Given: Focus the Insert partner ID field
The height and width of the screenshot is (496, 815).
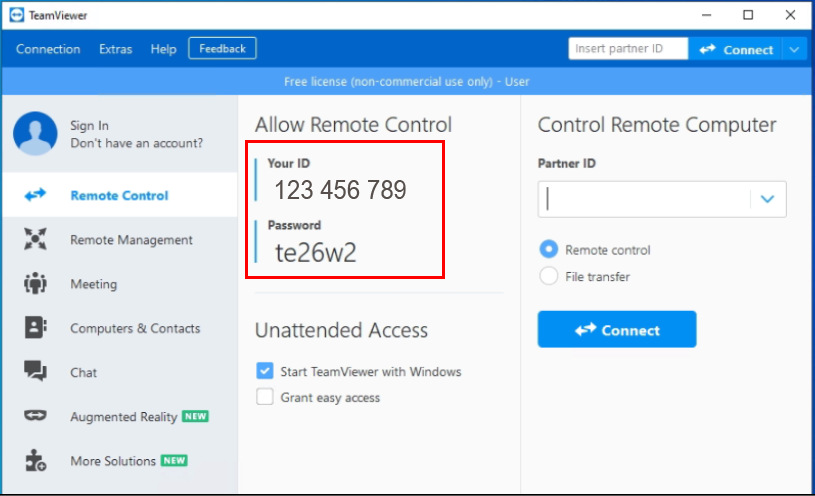Looking at the screenshot, I should [x=628, y=49].
